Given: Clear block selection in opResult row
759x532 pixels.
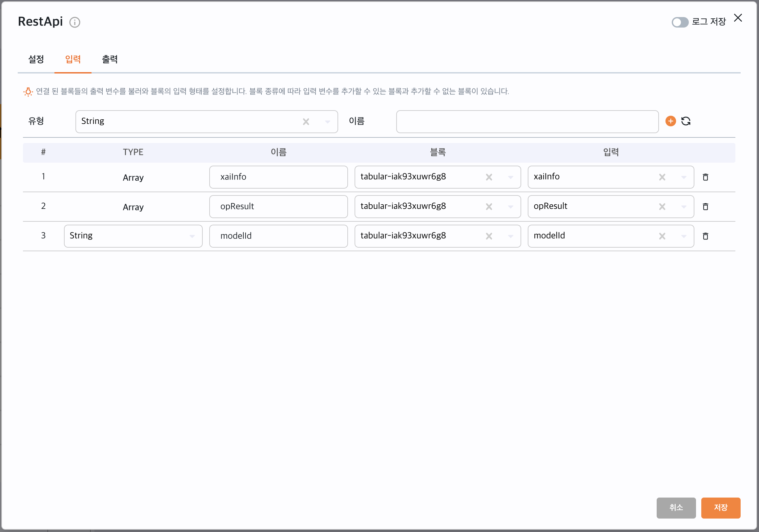Looking at the screenshot, I should pos(489,207).
